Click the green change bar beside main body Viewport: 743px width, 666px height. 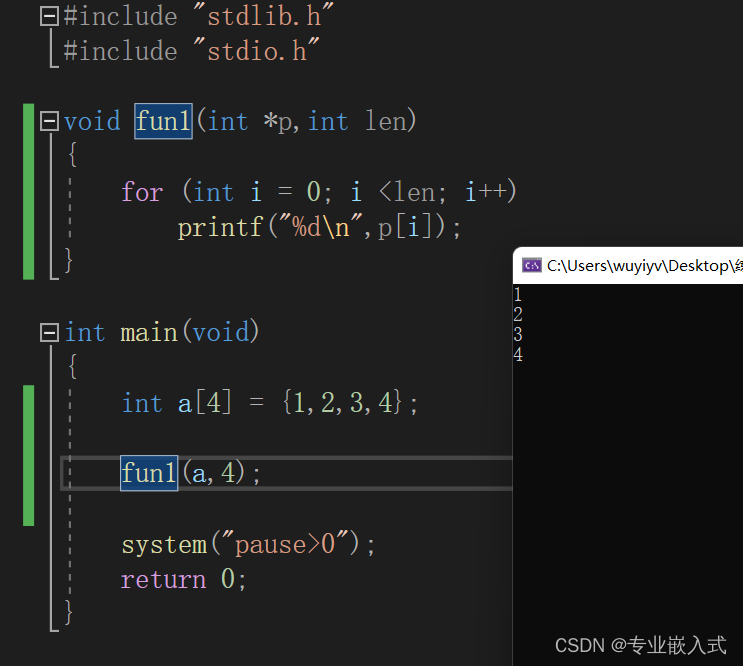click(x=28, y=455)
